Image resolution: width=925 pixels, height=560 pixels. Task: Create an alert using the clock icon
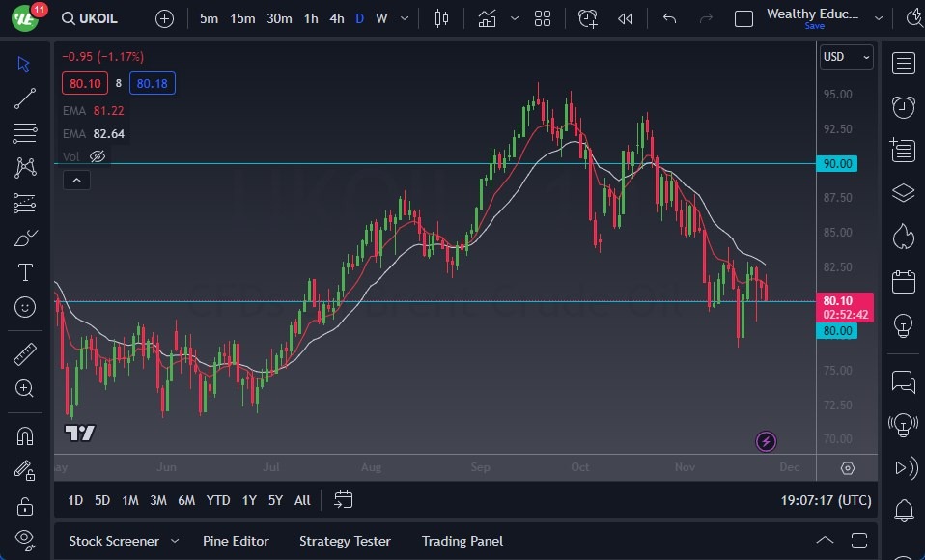(588, 17)
